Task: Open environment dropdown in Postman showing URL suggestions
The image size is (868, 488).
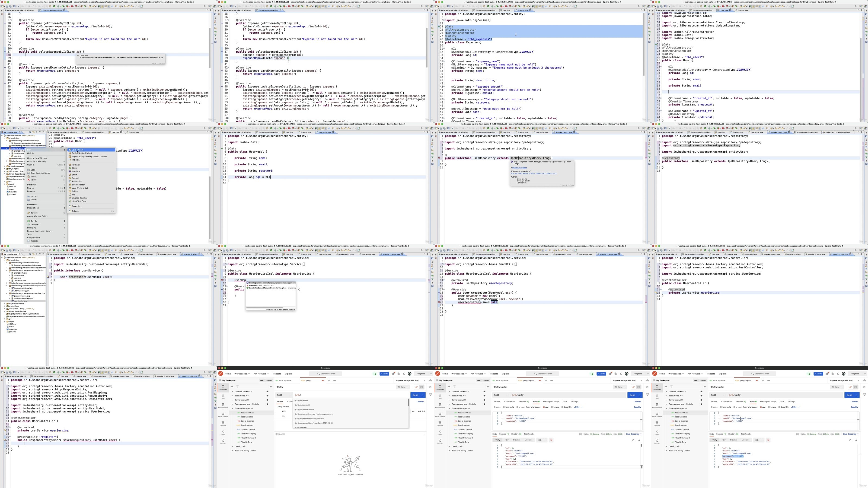Action: pos(410,380)
